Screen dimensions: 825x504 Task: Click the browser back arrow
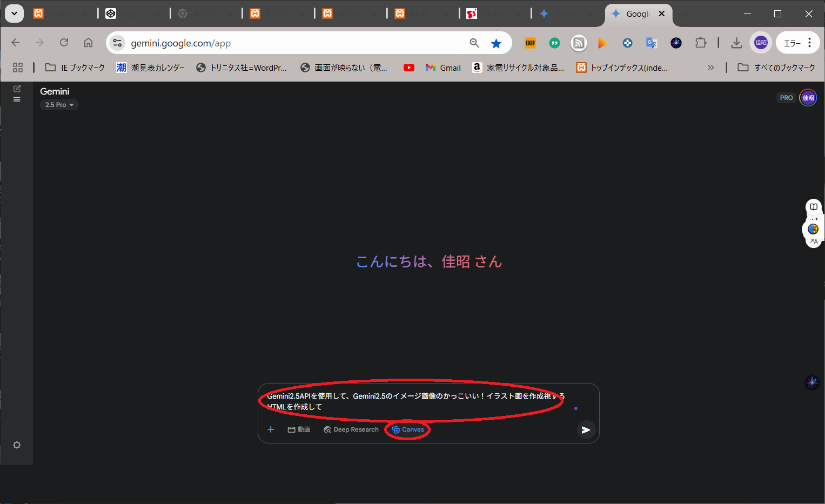pyautogui.click(x=16, y=43)
